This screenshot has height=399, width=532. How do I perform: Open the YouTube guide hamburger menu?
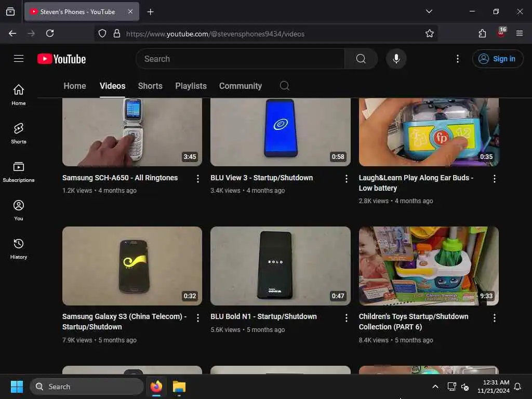[x=19, y=59]
